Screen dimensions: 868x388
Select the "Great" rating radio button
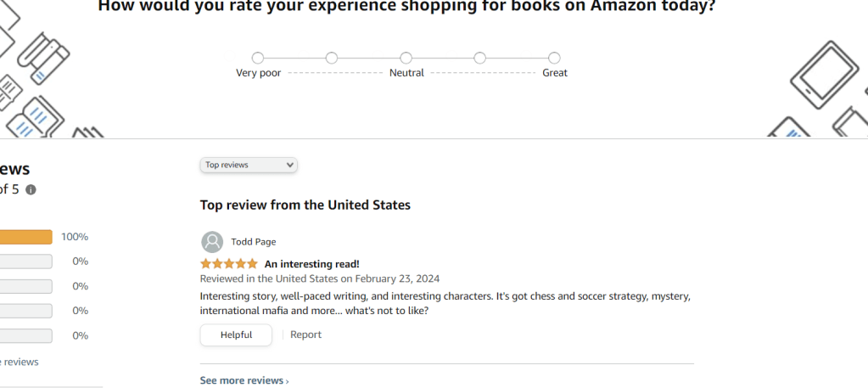click(554, 58)
